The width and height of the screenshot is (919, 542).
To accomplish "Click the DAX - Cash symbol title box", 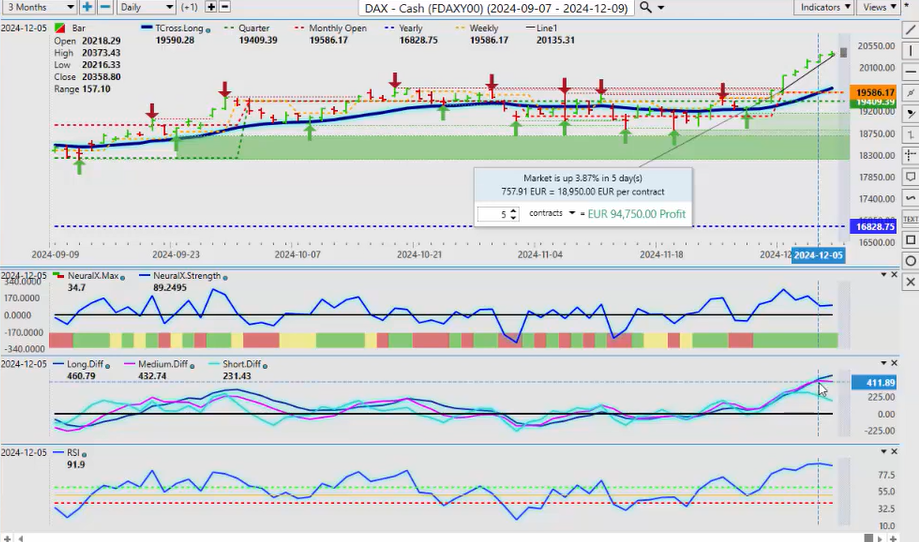I will pos(496,8).
